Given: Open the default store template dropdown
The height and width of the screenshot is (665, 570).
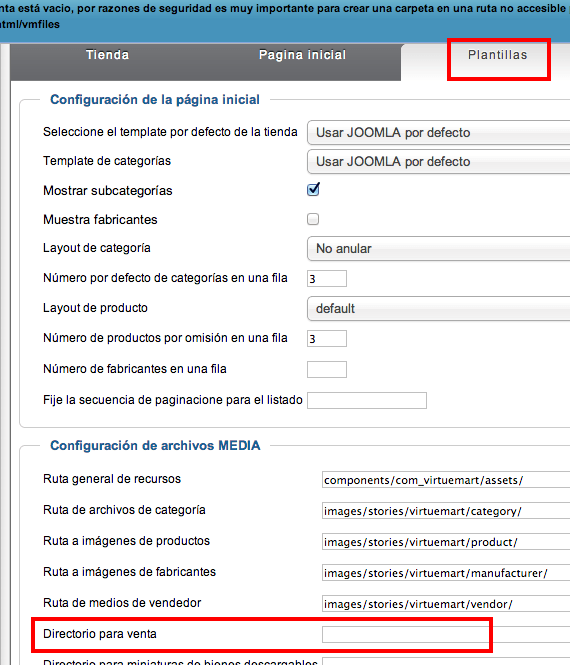Looking at the screenshot, I should click(x=439, y=132).
